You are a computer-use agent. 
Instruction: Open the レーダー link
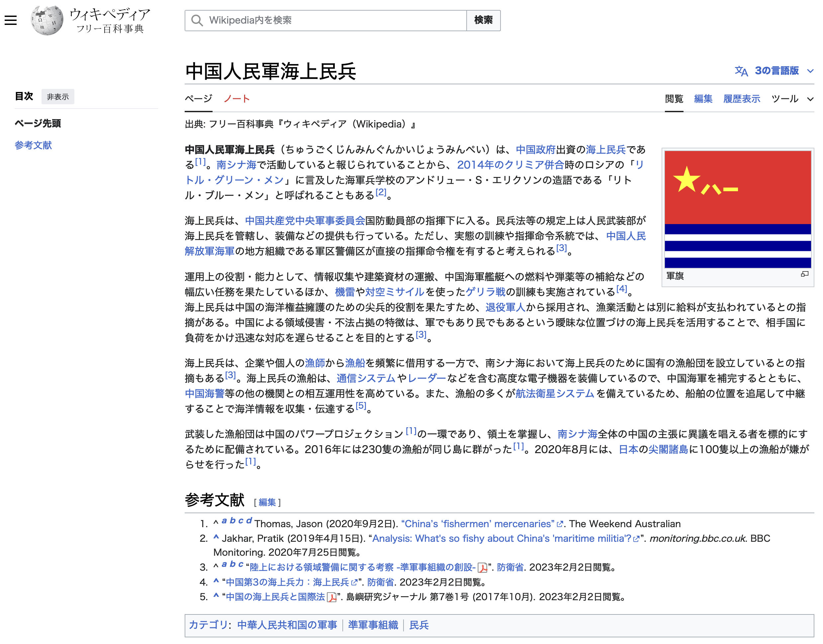coord(427,378)
